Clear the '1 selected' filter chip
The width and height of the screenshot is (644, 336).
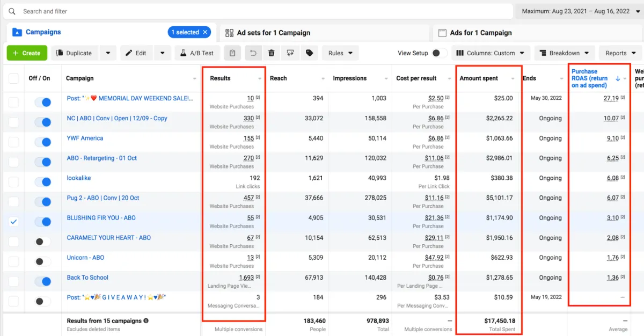tap(205, 32)
